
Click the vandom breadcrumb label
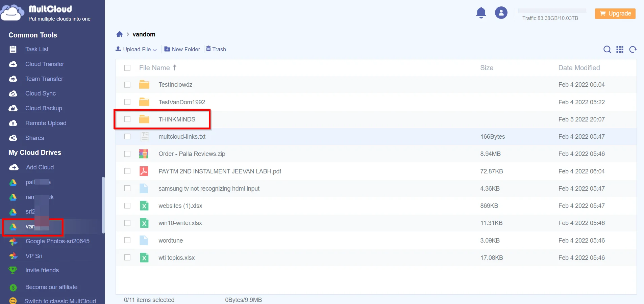pyautogui.click(x=144, y=34)
